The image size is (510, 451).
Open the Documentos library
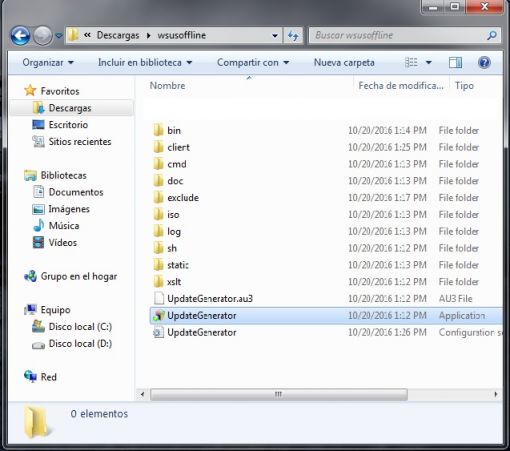pyautogui.click(x=76, y=192)
